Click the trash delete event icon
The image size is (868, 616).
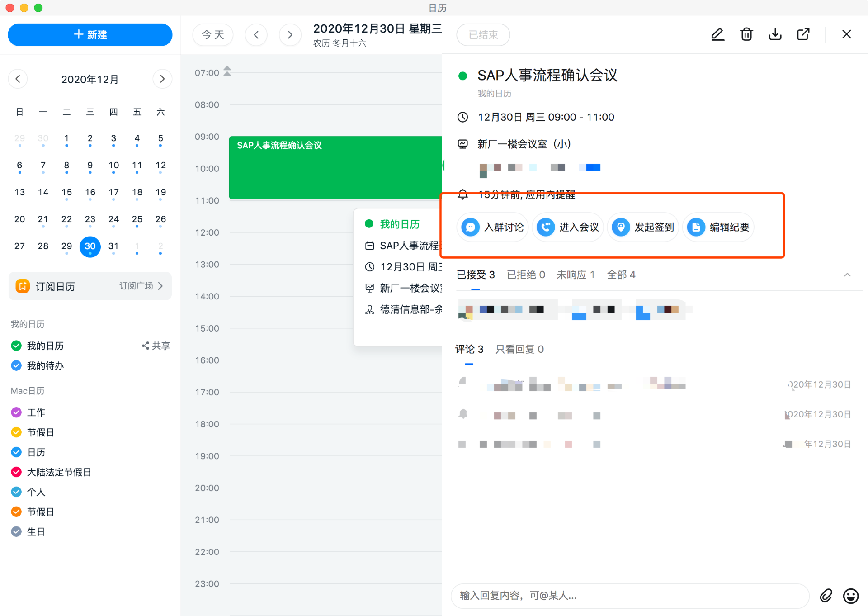pos(746,34)
